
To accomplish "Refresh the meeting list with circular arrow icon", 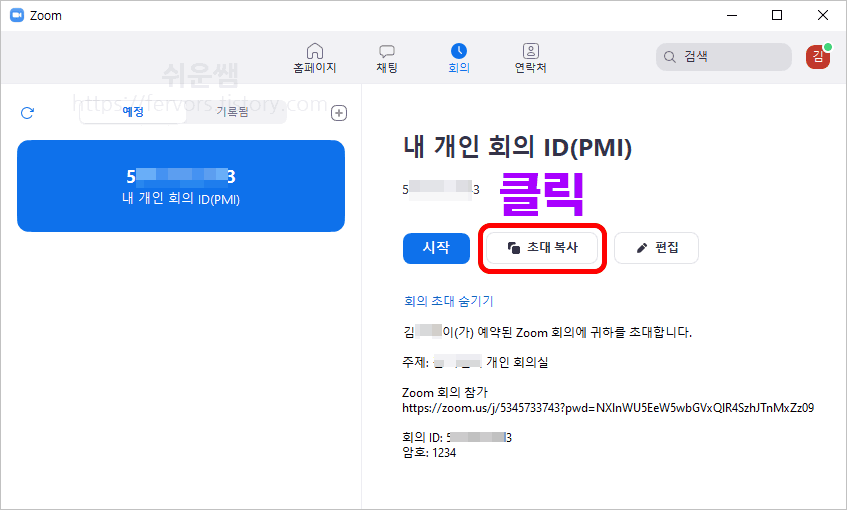I will (27, 112).
